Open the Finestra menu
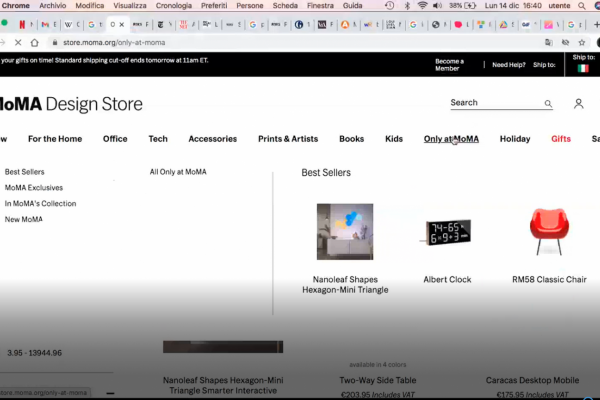 click(320, 5)
